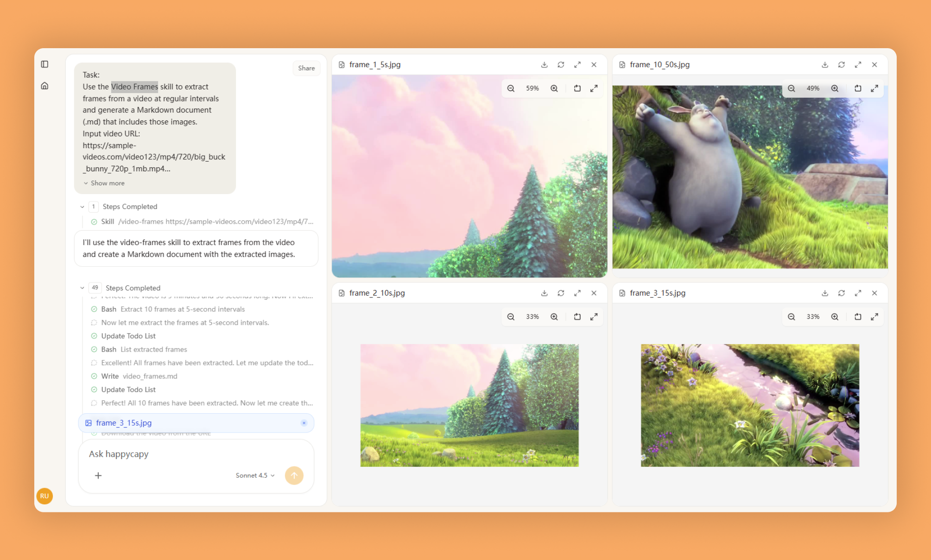Screen dimensions: 931x560
Task: Remove the frame_3_15s.jpg attachment chip
Action: click(x=304, y=423)
